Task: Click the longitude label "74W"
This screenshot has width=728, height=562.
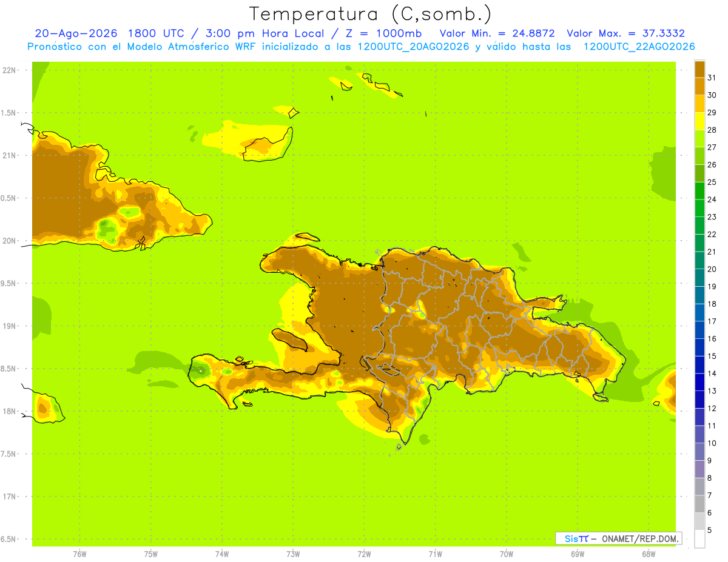Action: pos(222,554)
